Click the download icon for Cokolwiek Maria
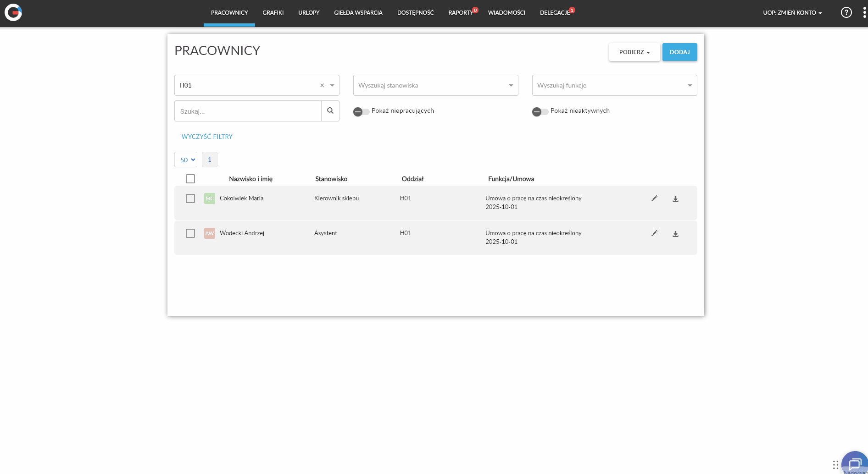The width and height of the screenshot is (868, 474). click(675, 199)
